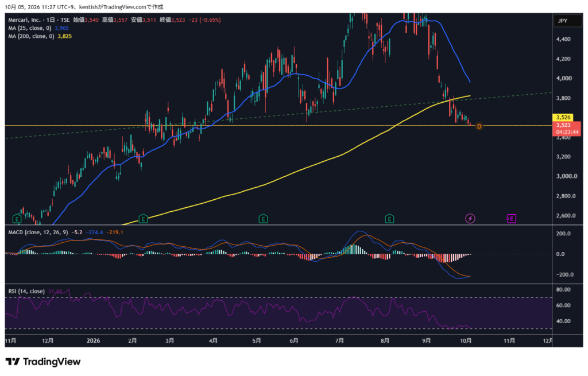
Task: Click the 8月 time axis label
Action: point(385,340)
